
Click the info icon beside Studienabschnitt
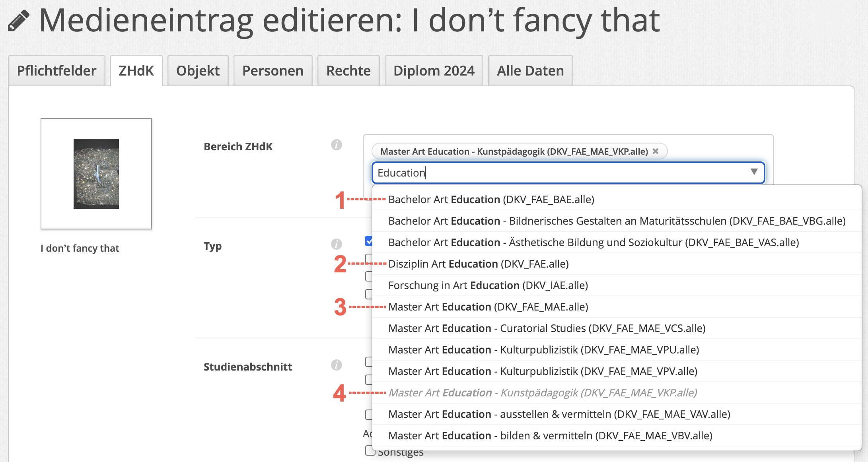(337, 365)
